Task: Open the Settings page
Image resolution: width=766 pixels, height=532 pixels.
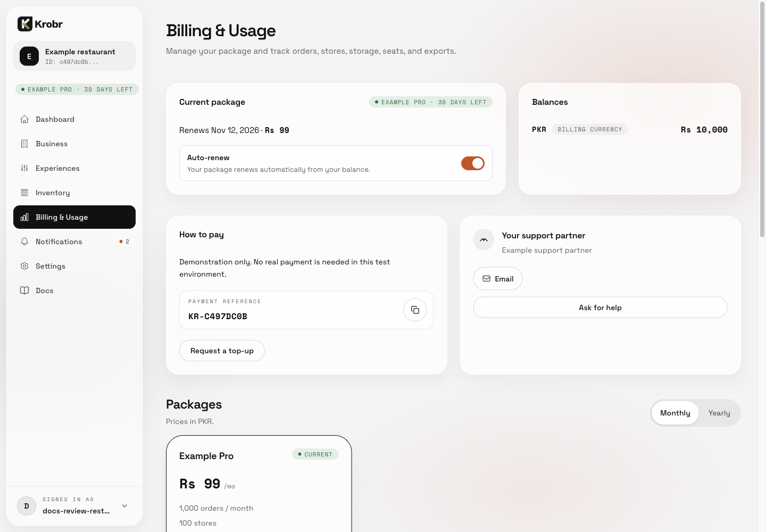Action: pyautogui.click(x=74, y=266)
